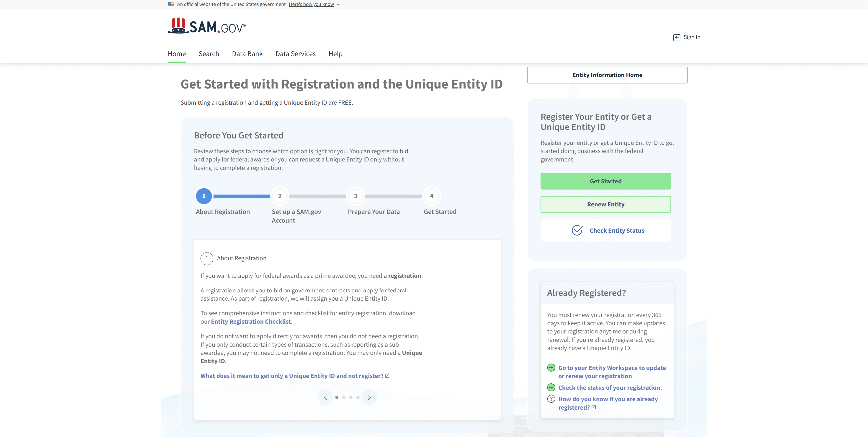Screen dimensions: 868x437
Task: Click the SAM.gov hat logo
Action: coord(206,26)
